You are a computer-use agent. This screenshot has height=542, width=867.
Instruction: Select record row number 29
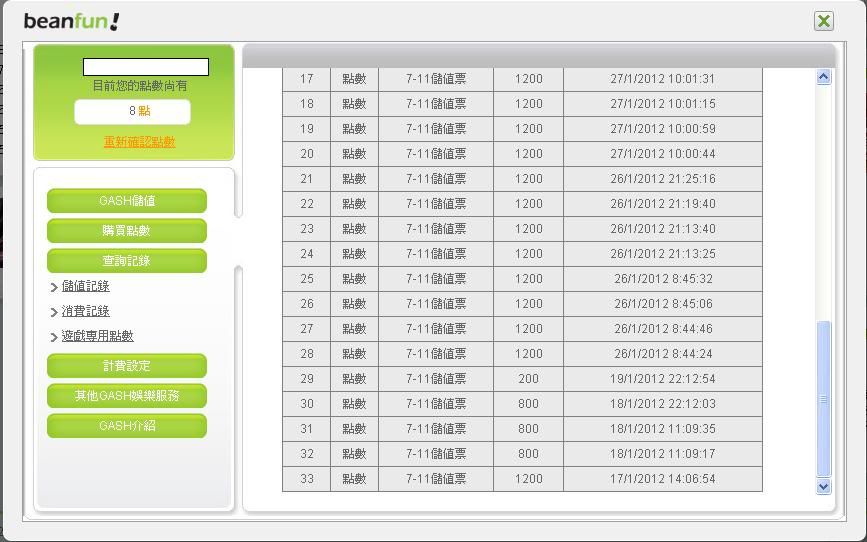[522, 379]
